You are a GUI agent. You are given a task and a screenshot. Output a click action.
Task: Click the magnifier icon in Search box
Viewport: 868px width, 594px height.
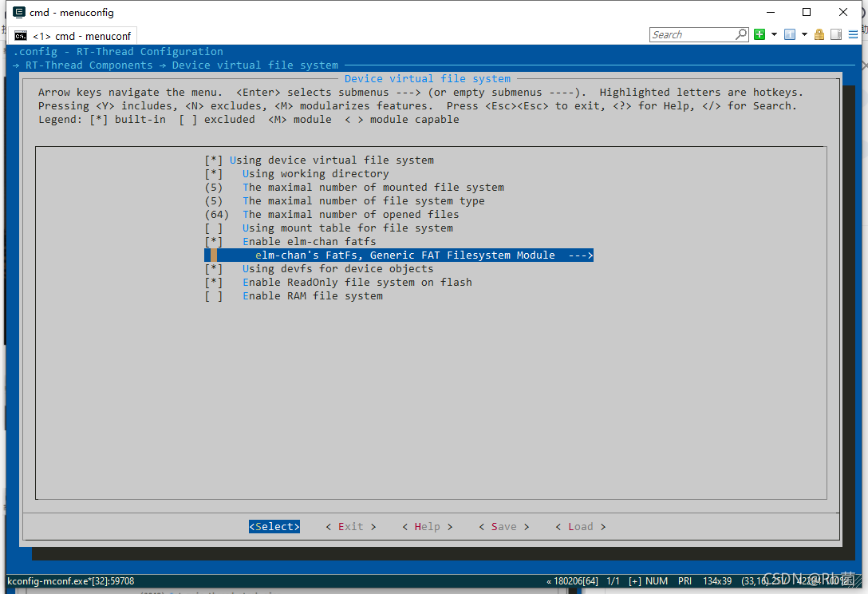coord(740,34)
